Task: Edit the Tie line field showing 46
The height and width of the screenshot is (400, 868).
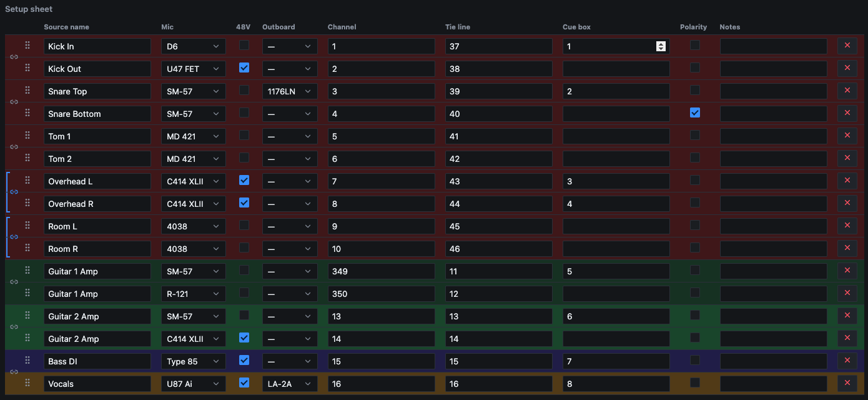Action: 499,249
